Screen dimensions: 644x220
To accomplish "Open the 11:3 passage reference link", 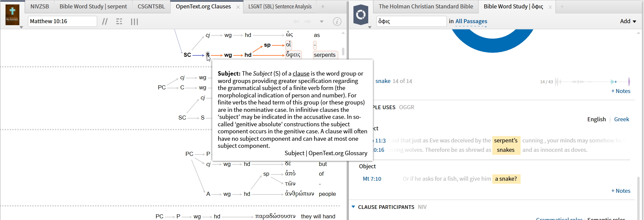I will click(x=380, y=140).
